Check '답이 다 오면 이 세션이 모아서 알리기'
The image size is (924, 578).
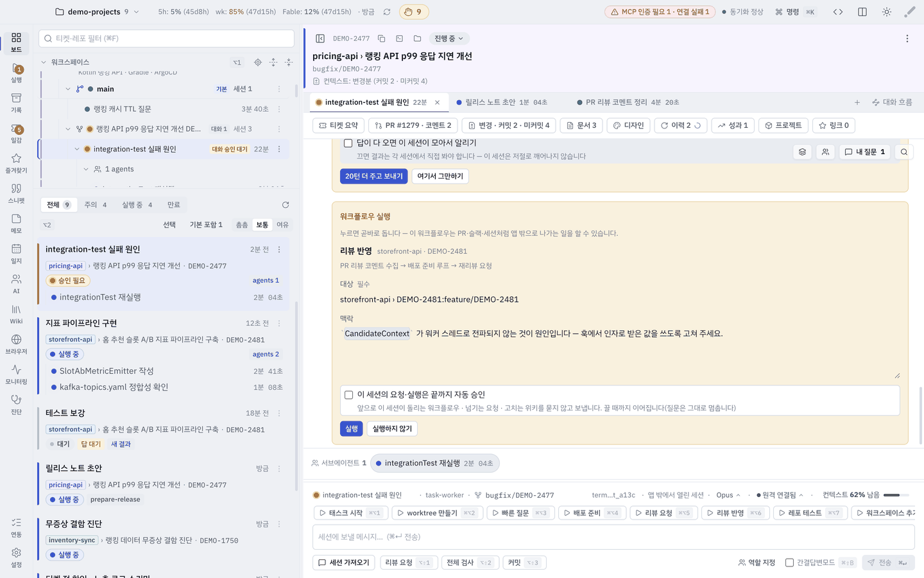click(348, 143)
